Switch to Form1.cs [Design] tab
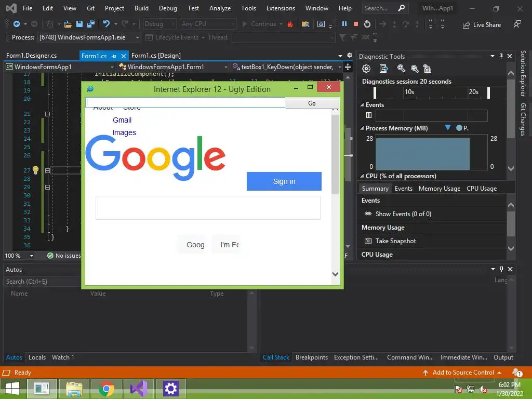This screenshot has height=399, width=532. 156,56
